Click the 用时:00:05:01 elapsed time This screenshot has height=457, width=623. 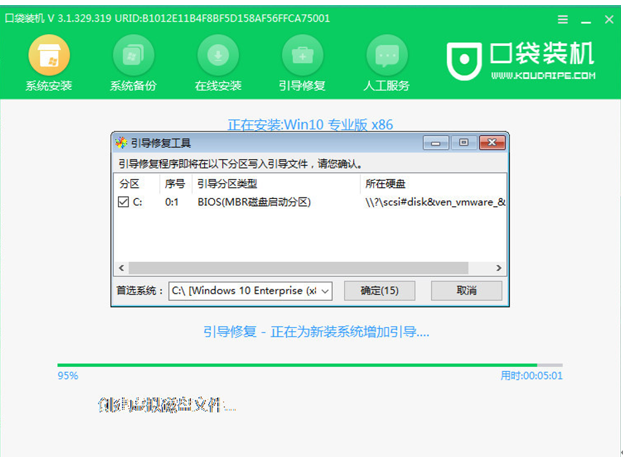click(x=532, y=376)
